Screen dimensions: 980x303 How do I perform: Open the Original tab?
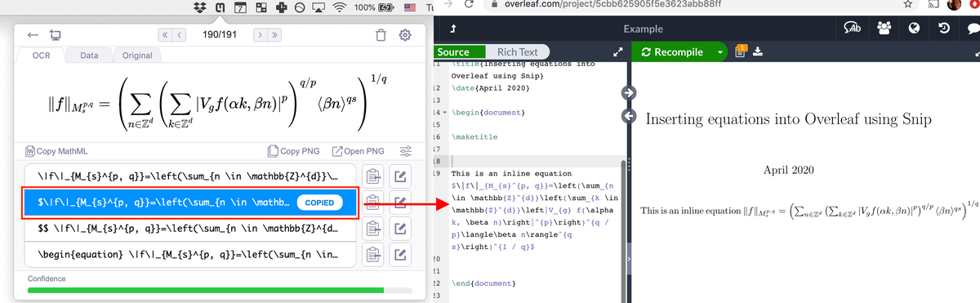(x=136, y=56)
